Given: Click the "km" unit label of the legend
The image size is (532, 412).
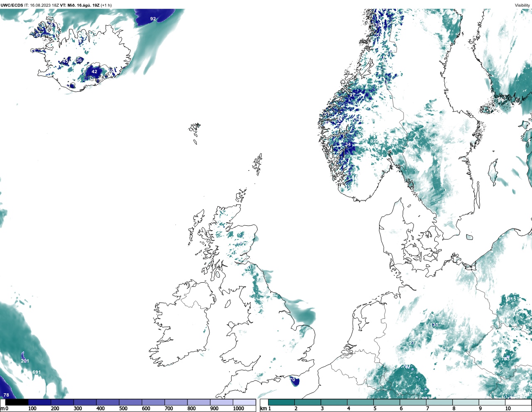Looking at the screenshot, I should coord(263,409).
